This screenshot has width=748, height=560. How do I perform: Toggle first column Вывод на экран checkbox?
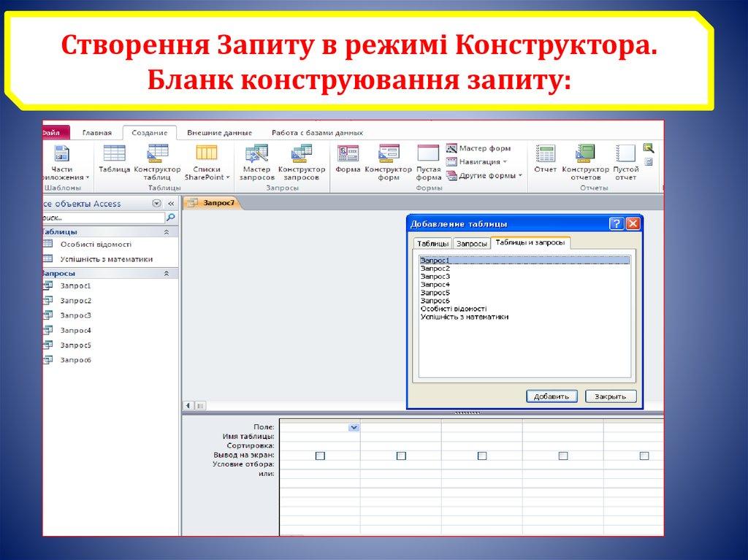(320, 456)
